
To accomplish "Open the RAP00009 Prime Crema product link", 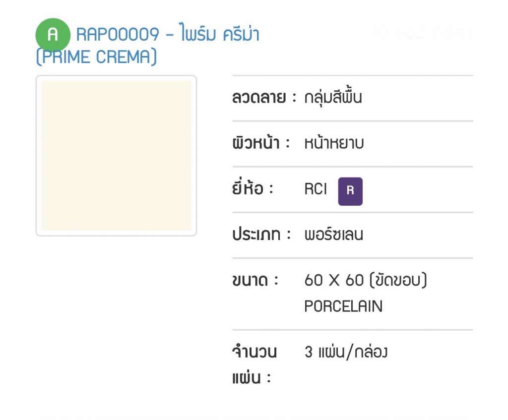I will (148, 44).
